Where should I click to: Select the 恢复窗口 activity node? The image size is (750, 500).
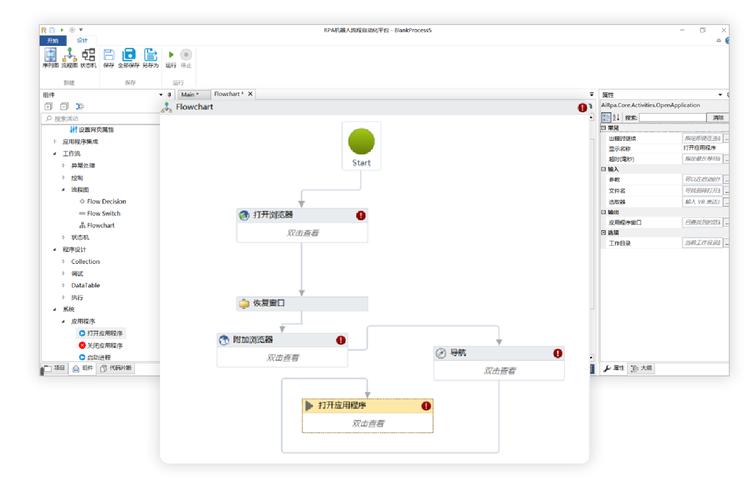click(302, 303)
